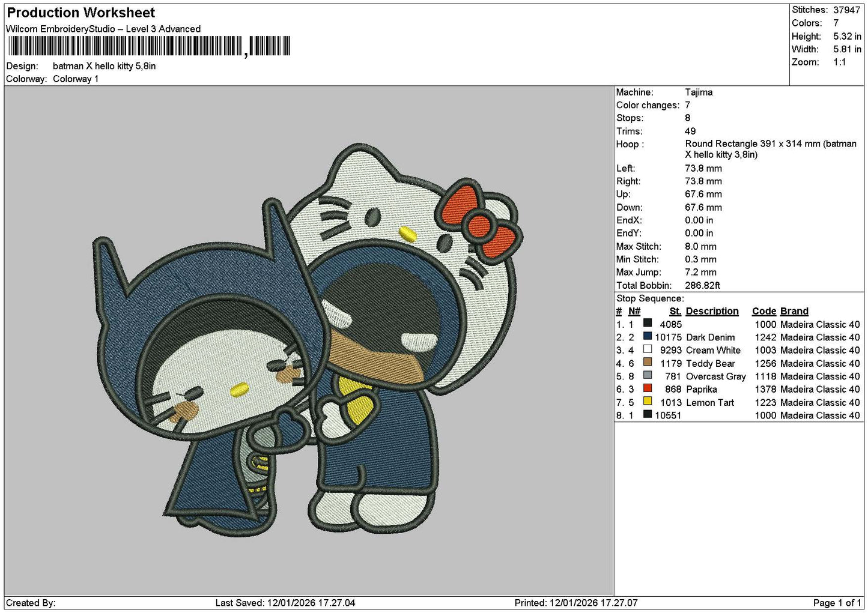This screenshot has width=868, height=613.
Task: Click the Colors value 7 in header
Action: (x=836, y=23)
